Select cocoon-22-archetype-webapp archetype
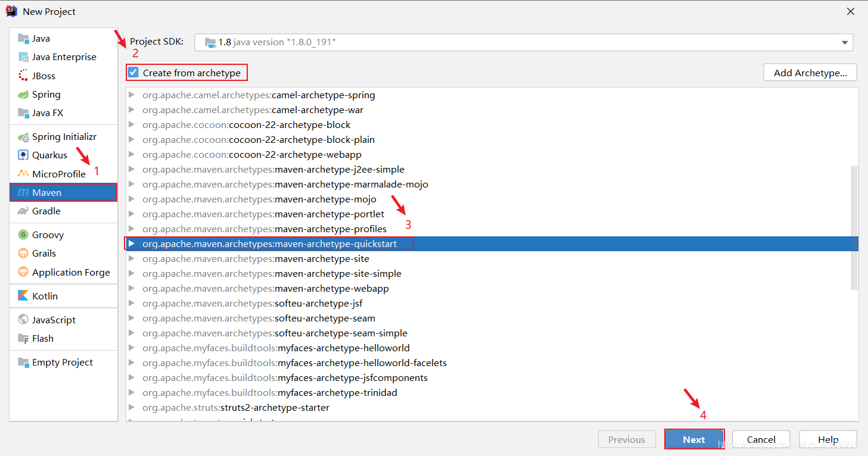Image resolution: width=868 pixels, height=456 pixels. (492, 155)
